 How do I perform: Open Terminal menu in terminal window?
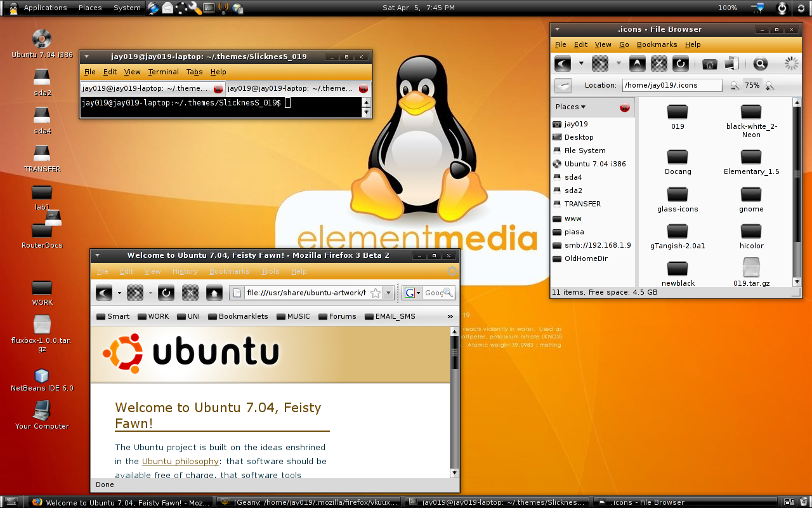click(x=163, y=72)
